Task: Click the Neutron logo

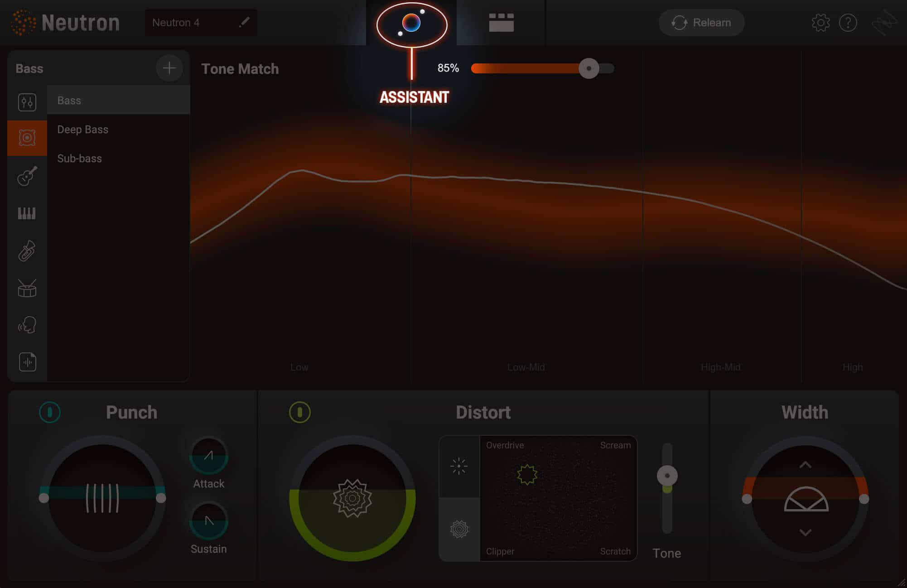Action: (65, 22)
